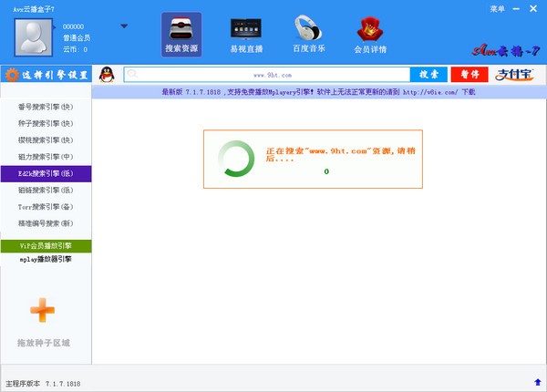
Task: Open the 会员详情 member details icon
Action: point(370,36)
